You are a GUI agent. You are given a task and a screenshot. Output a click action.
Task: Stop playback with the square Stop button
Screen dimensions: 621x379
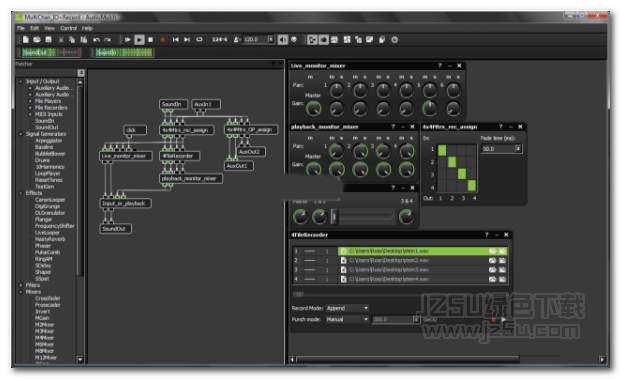150,40
